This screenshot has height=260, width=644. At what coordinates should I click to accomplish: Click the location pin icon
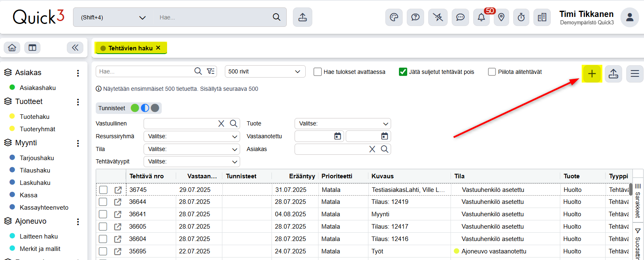(x=501, y=17)
